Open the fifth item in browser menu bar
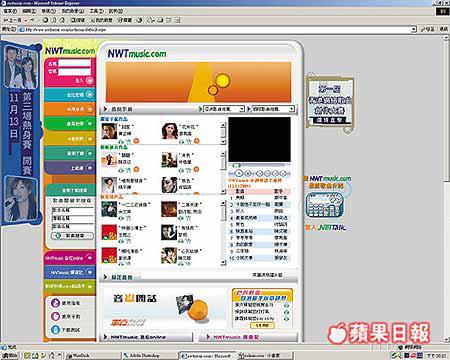The width and height of the screenshot is (450, 360). click(x=96, y=11)
